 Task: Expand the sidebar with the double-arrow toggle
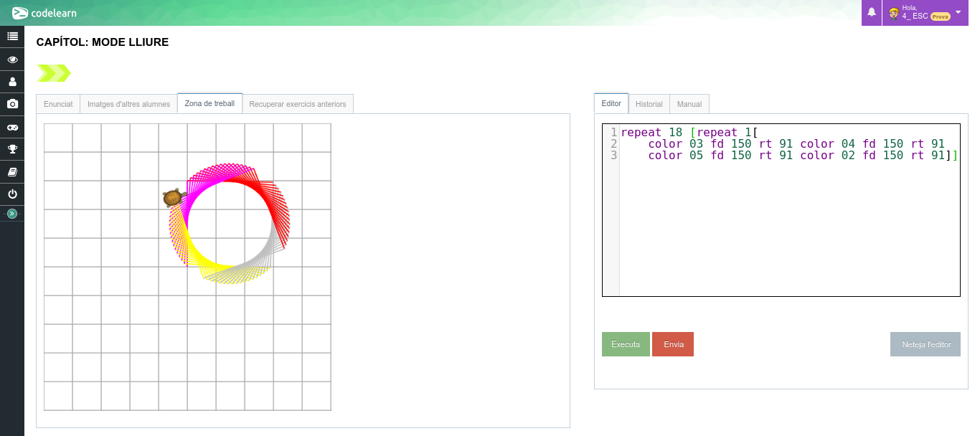11,214
